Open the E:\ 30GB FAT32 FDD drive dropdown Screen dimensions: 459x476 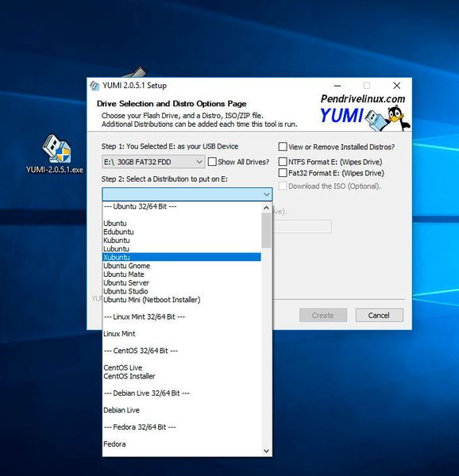pos(153,162)
